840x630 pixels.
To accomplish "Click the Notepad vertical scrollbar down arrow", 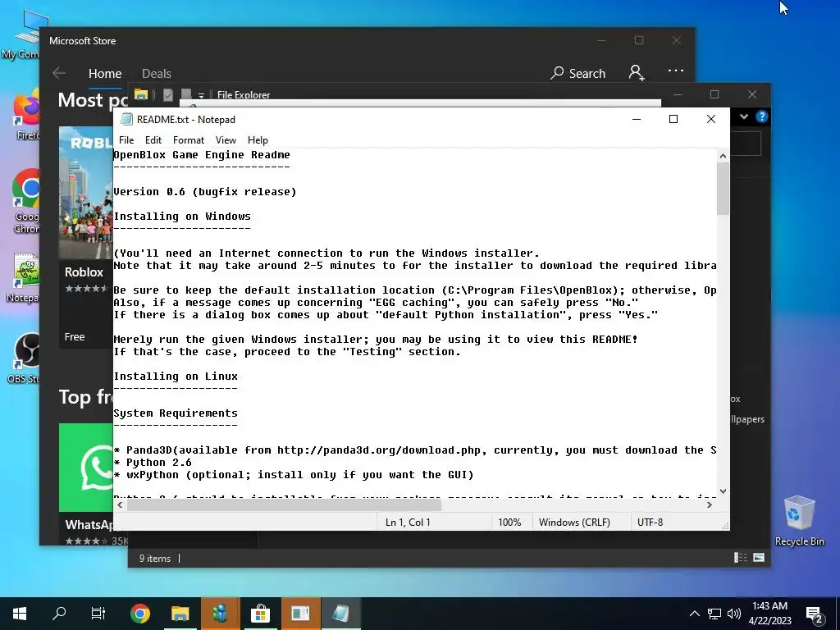I will click(x=724, y=491).
